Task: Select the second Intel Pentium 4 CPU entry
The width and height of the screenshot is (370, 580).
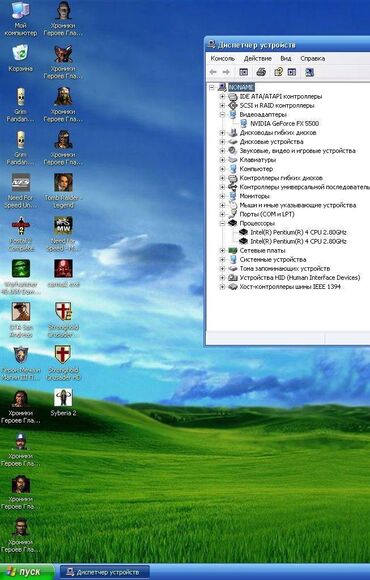Action: click(298, 242)
